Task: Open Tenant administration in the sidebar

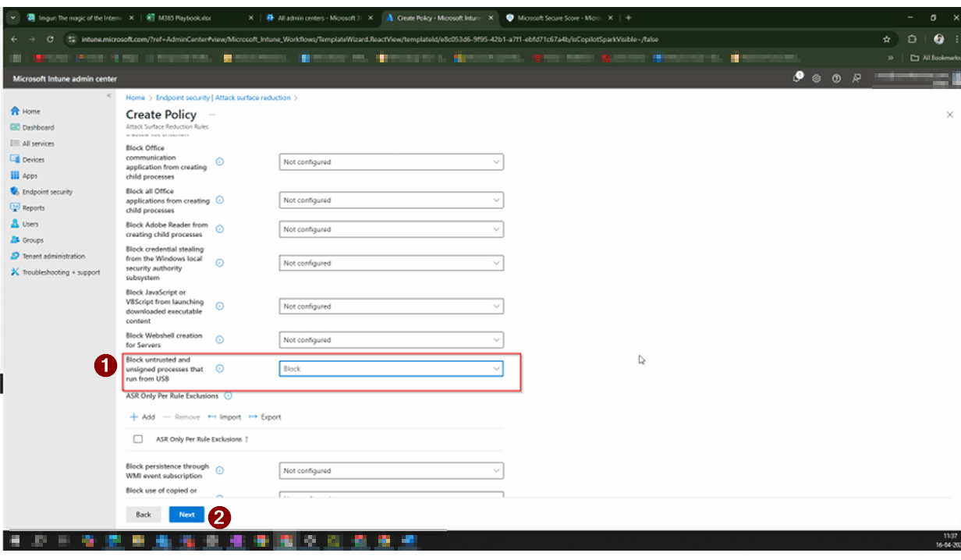Action: [x=48, y=256]
